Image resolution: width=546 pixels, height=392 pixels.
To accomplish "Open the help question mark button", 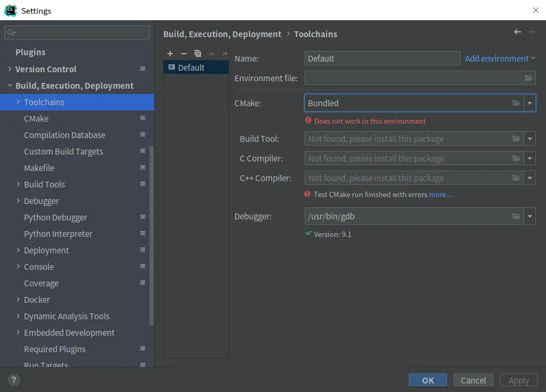I will (14, 380).
